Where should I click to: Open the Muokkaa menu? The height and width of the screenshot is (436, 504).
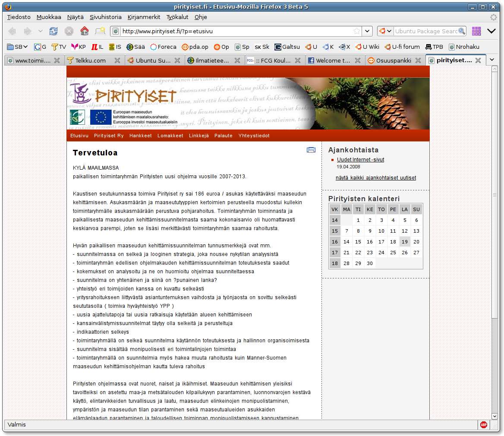[x=48, y=17]
